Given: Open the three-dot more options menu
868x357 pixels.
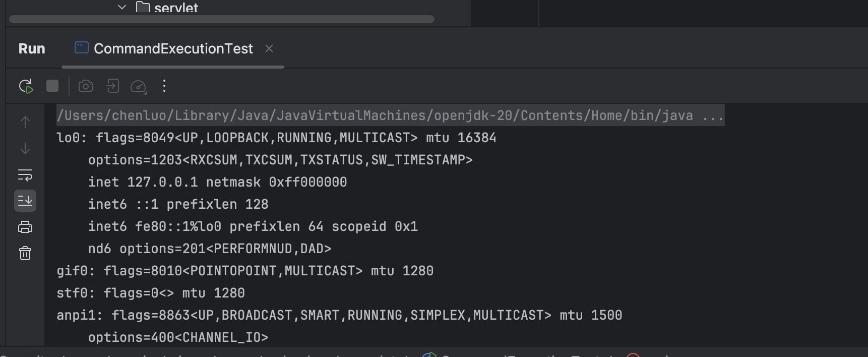Looking at the screenshot, I should pos(164,86).
